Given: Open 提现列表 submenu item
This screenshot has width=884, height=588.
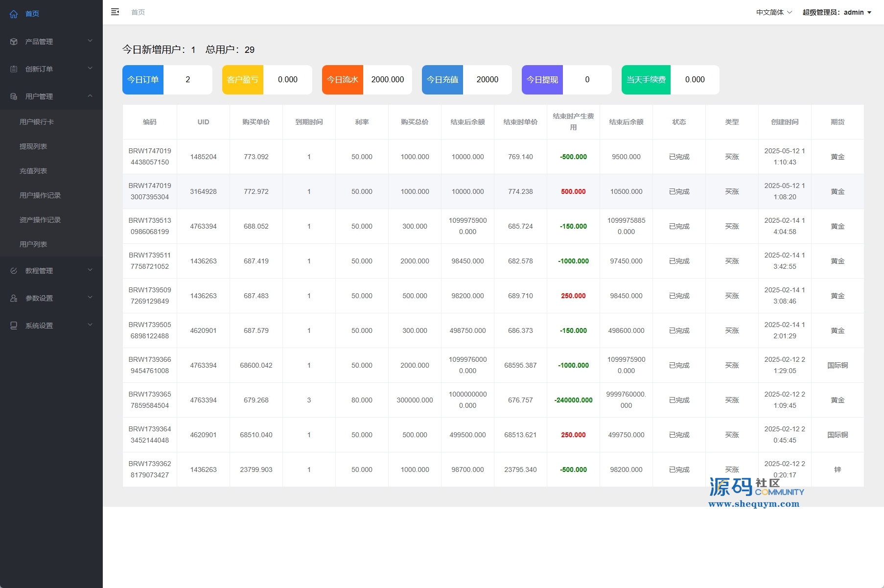Looking at the screenshot, I should [33, 146].
